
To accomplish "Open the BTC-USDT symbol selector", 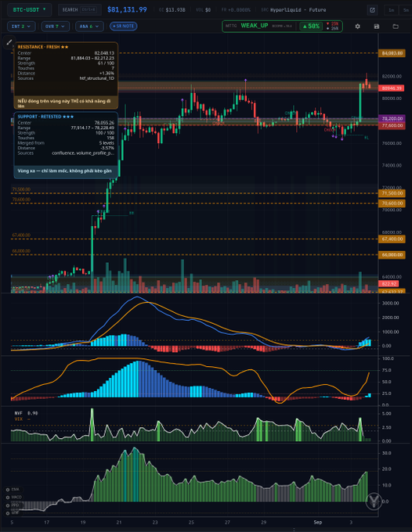I will 29,10.
